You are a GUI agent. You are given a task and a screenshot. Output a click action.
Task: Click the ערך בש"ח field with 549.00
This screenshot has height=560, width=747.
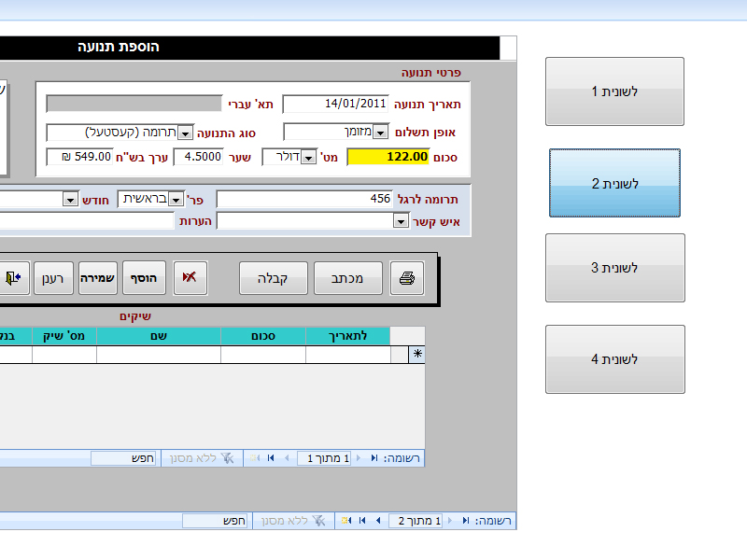79,157
